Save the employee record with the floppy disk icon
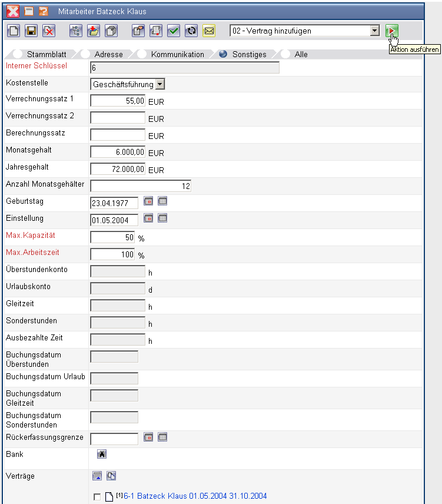This screenshot has height=504, width=442. point(31,31)
